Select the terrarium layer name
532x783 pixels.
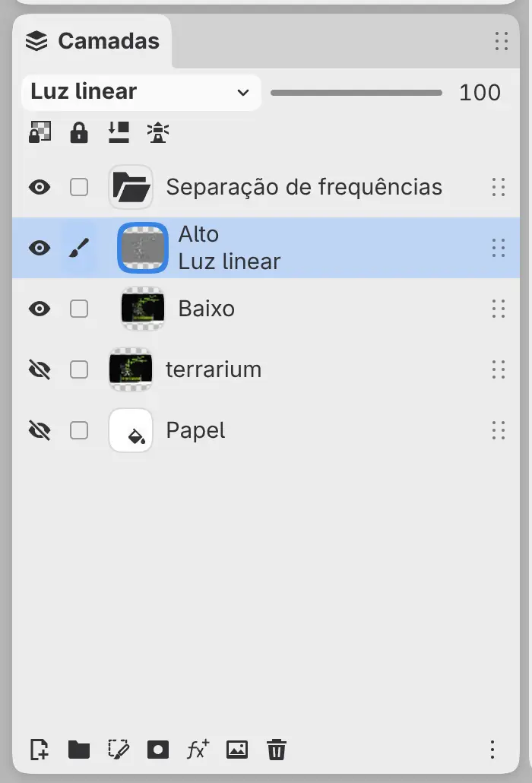[214, 369]
